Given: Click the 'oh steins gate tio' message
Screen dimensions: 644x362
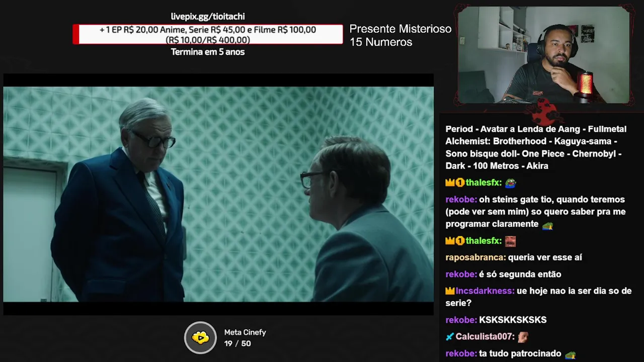Looking at the screenshot, I should point(535,212).
